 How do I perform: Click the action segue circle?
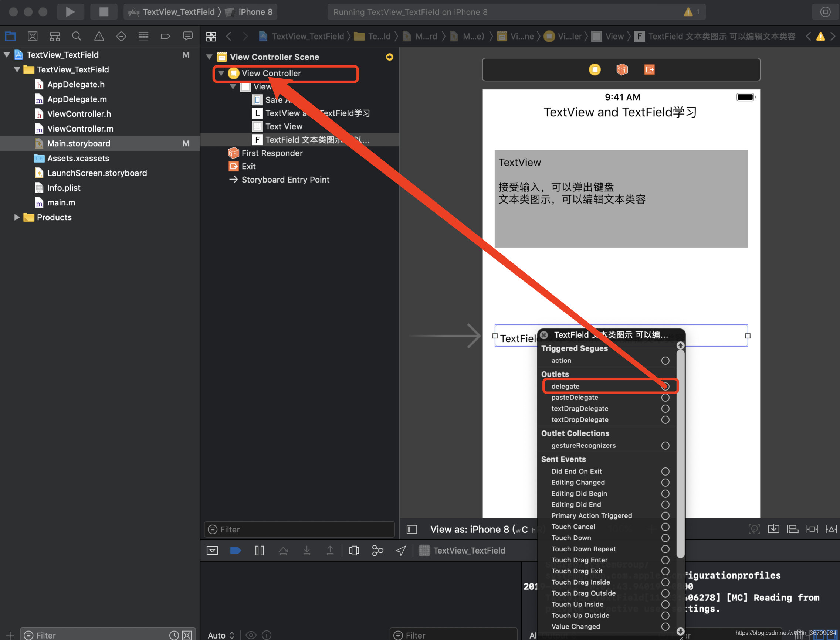pos(665,360)
